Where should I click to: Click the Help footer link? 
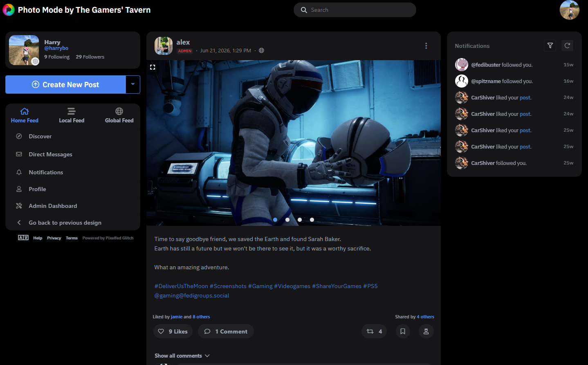[38, 238]
